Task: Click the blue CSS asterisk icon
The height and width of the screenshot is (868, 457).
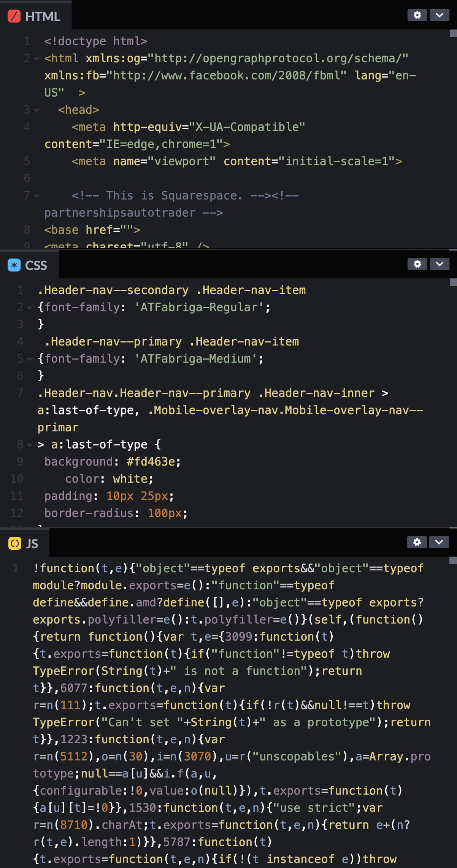Action: pos(14,265)
